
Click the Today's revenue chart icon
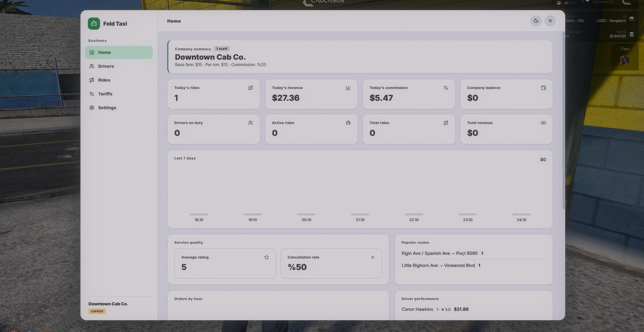(348, 88)
